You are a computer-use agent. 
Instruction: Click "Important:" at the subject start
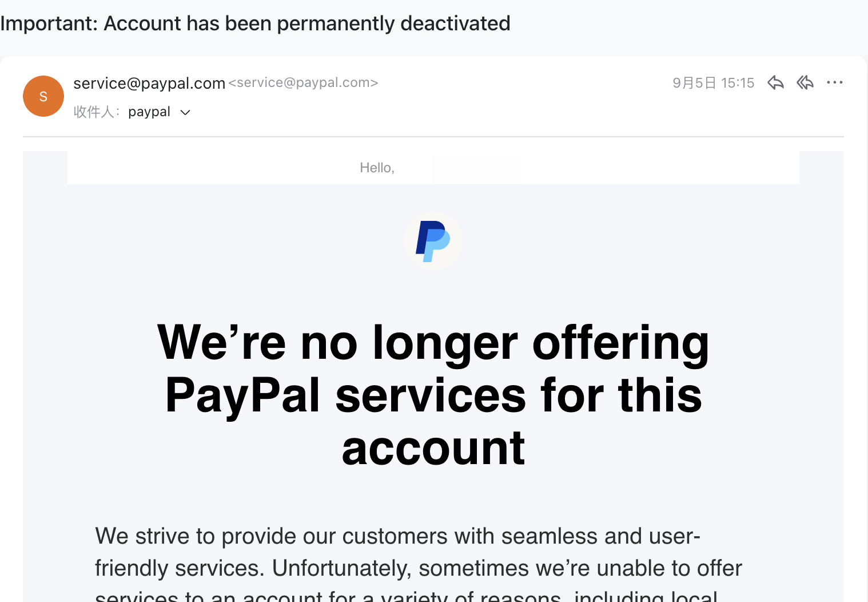tap(49, 23)
